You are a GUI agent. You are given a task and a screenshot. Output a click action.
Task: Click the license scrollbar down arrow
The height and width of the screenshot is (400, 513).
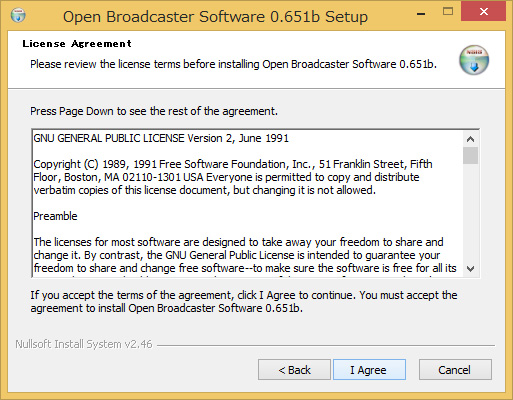point(470,268)
